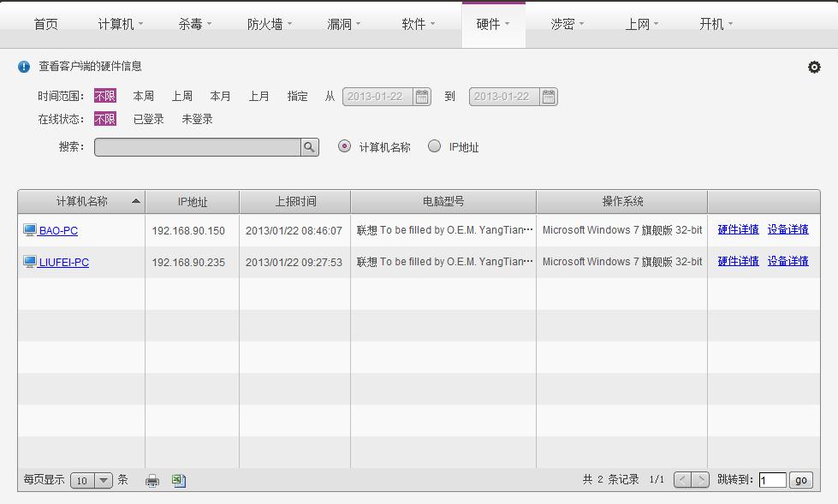Open LIUFEI-PC computer link
Screen dimensions: 838x504
pos(63,262)
